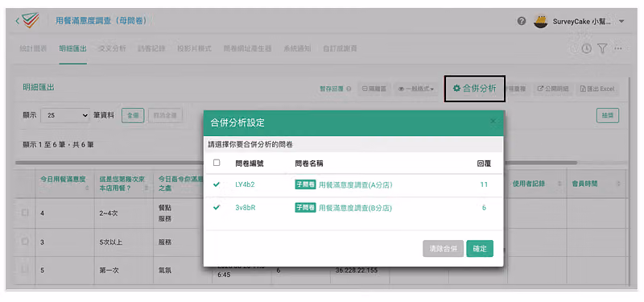Toggle the select-all checkbox in the dialog header
The image size is (644, 302).
pos(217,163)
